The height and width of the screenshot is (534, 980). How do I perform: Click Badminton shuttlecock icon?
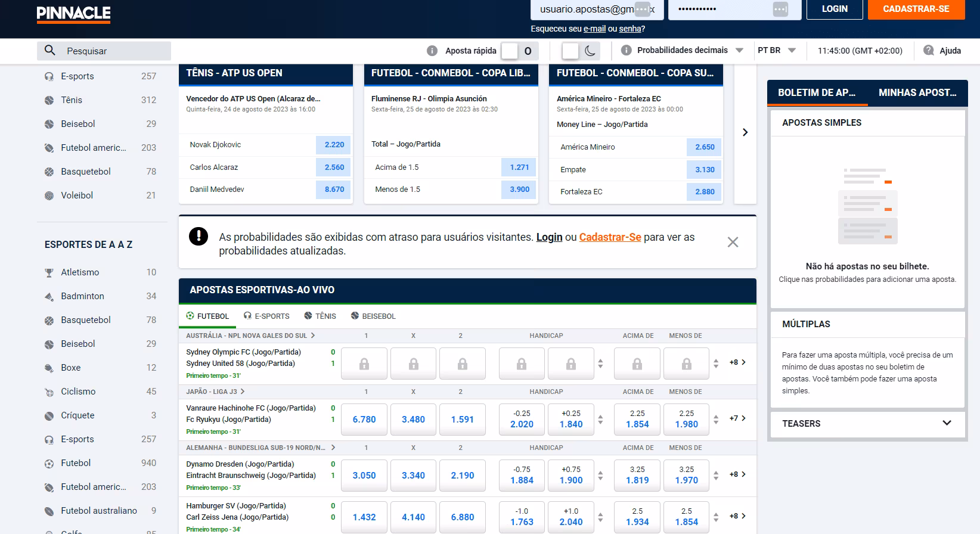point(49,296)
